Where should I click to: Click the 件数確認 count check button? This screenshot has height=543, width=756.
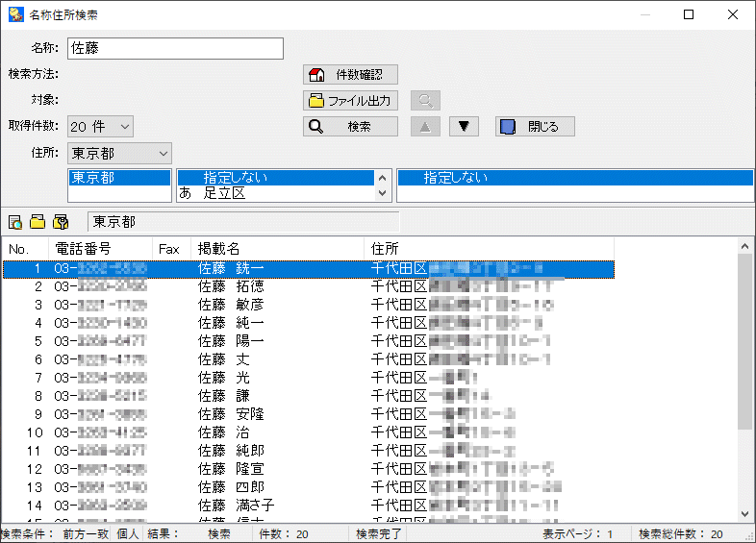click(350, 75)
